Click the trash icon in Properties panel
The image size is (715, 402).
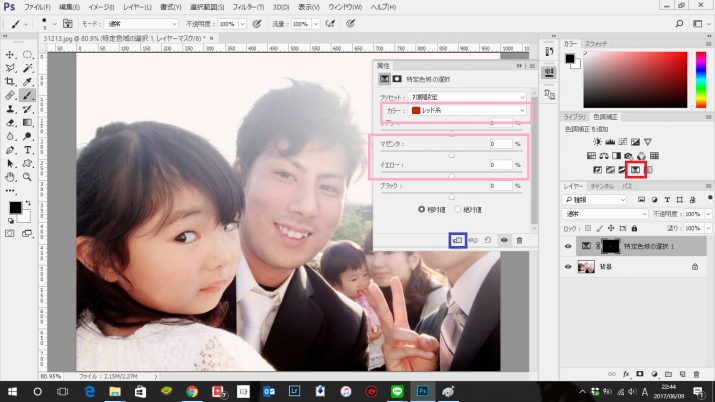point(519,240)
